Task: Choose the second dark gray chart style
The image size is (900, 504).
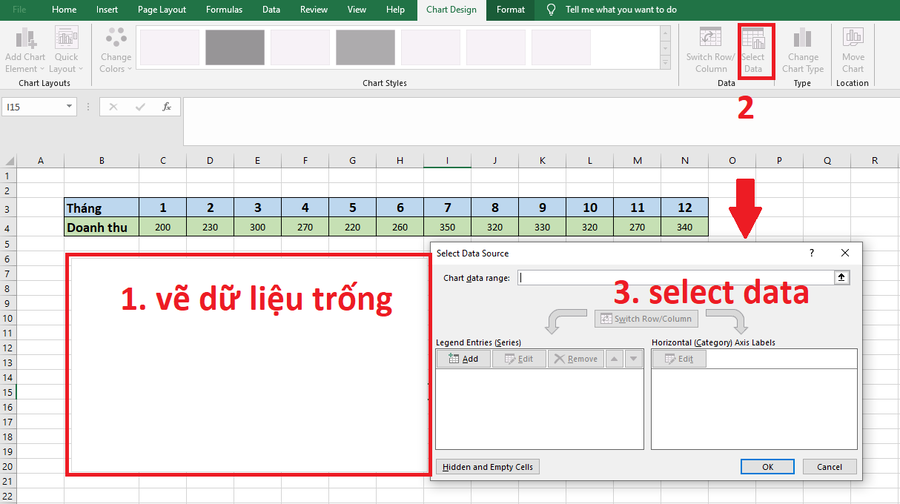Action: tap(235, 48)
